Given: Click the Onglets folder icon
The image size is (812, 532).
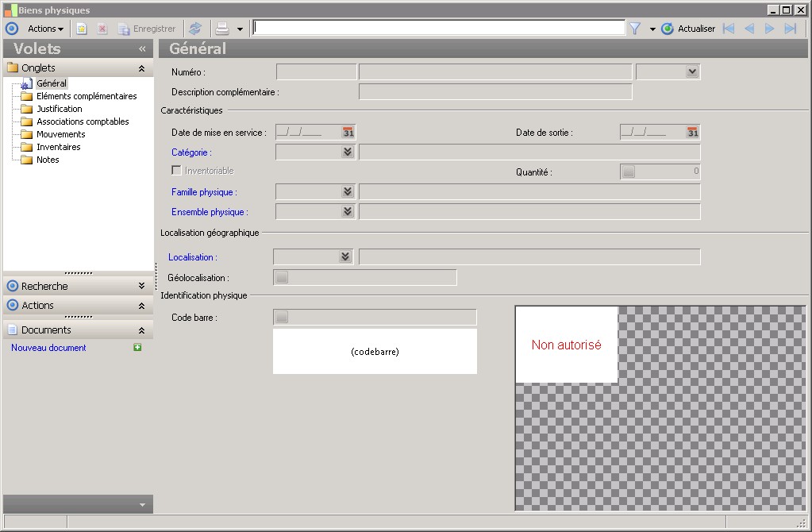Looking at the screenshot, I should tap(13, 67).
